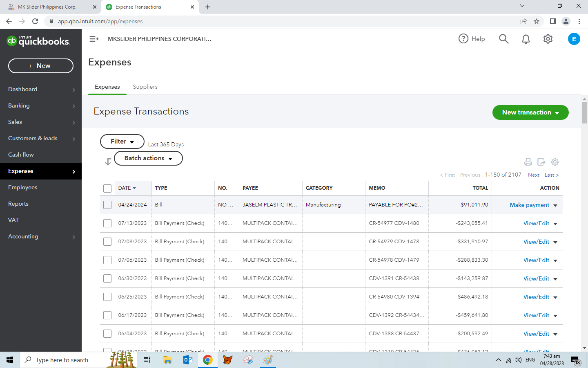Reload the browser page
Screen dimensions: 588x368
tap(35, 21)
